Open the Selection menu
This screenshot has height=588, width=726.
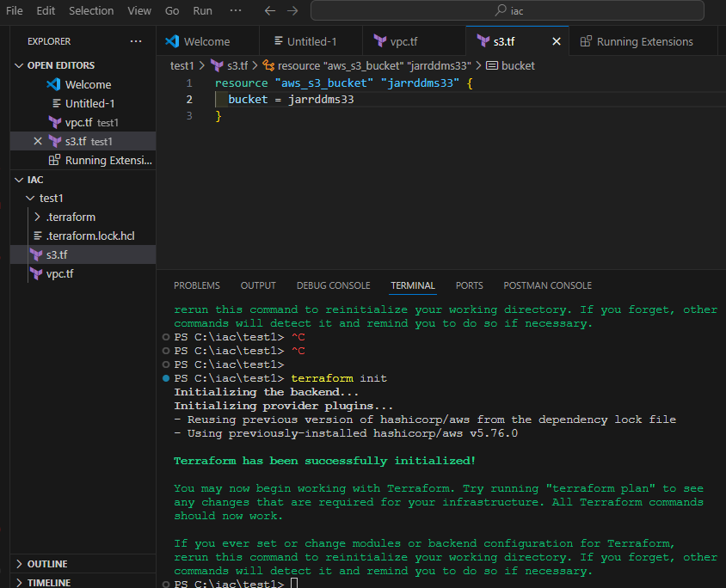(91, 10)
